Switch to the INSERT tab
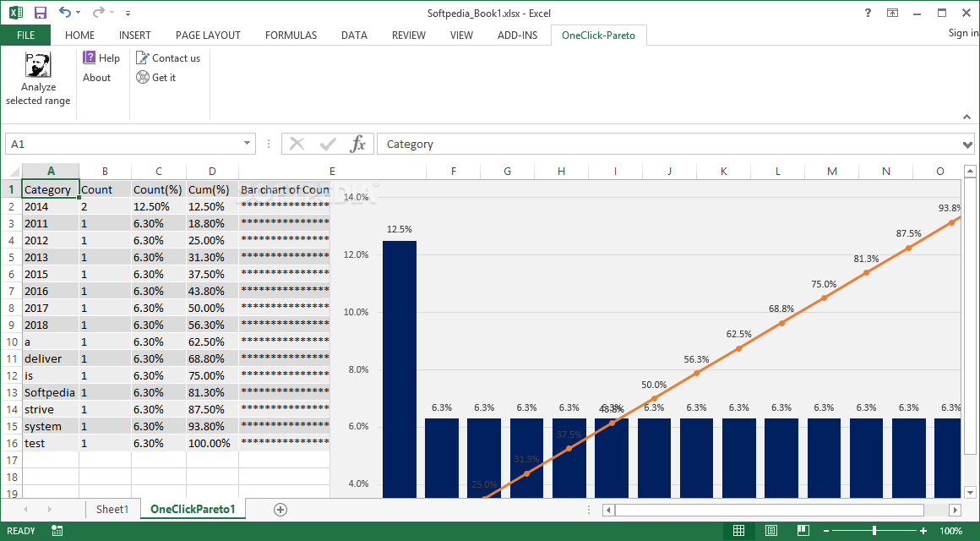980x541 pixels. pyautogui.click(x=135, y=35)
